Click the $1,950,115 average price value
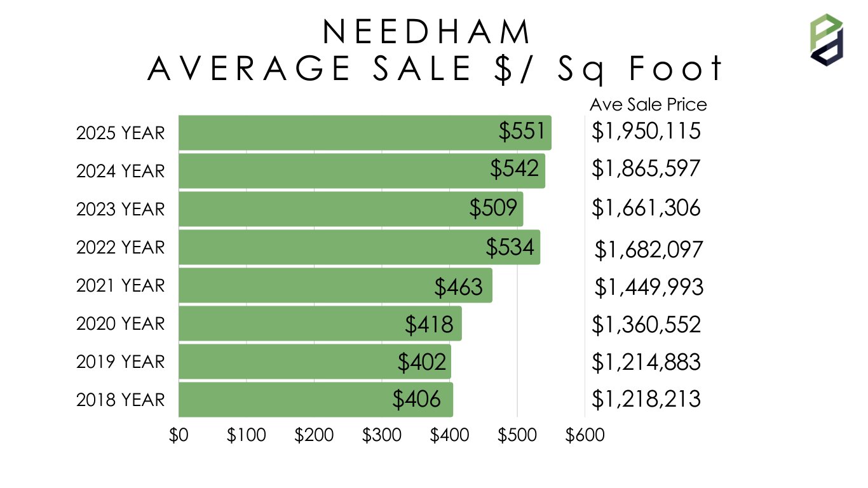 [x=646, y=131]
